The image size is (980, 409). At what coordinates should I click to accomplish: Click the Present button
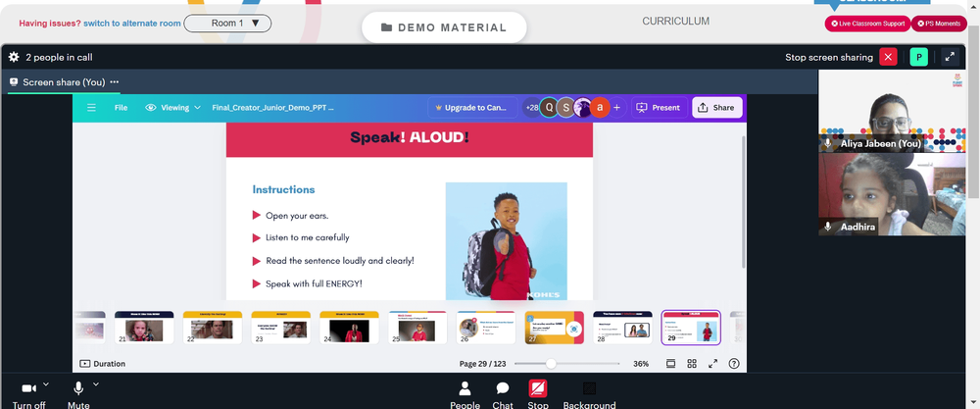[x=659, y=108]
